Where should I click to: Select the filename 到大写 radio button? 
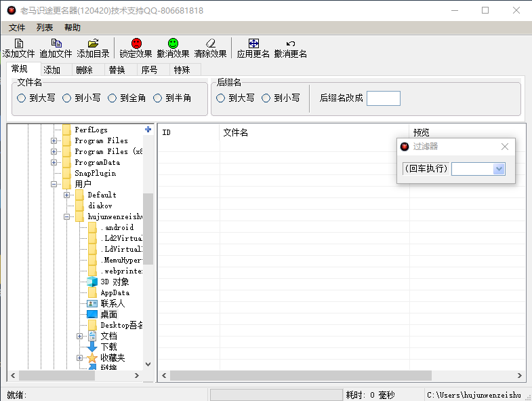(x=22, y=98)
